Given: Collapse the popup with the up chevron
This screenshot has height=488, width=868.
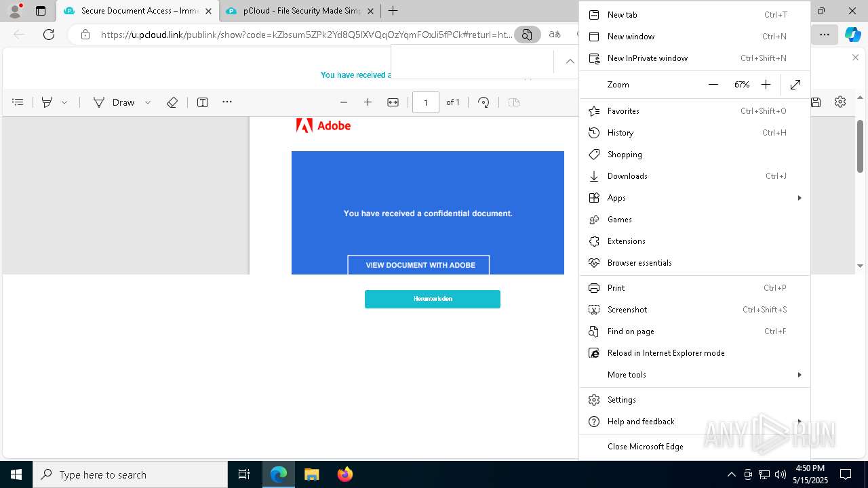Looking at the screenshot, I should pyautogui.click(x=570, y=61).
